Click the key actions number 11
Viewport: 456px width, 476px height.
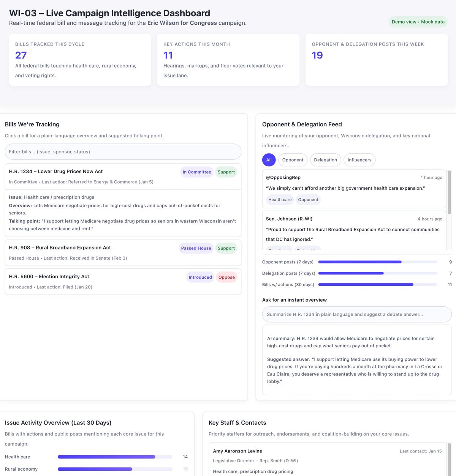click(168, 55)
